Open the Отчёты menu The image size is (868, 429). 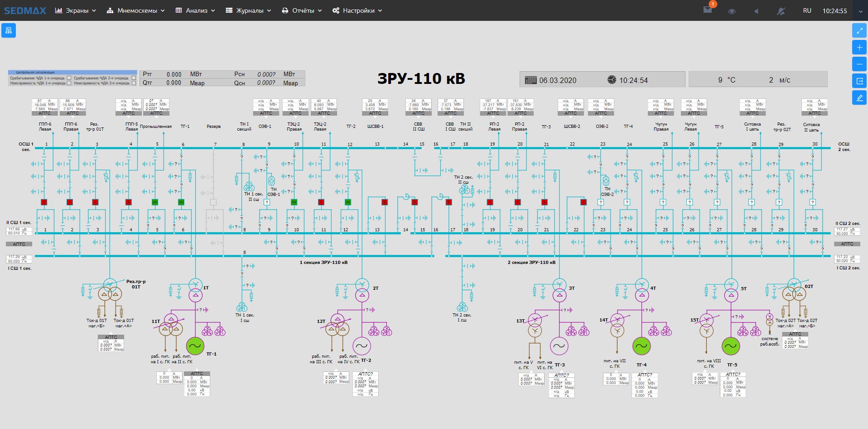(302, 10)
